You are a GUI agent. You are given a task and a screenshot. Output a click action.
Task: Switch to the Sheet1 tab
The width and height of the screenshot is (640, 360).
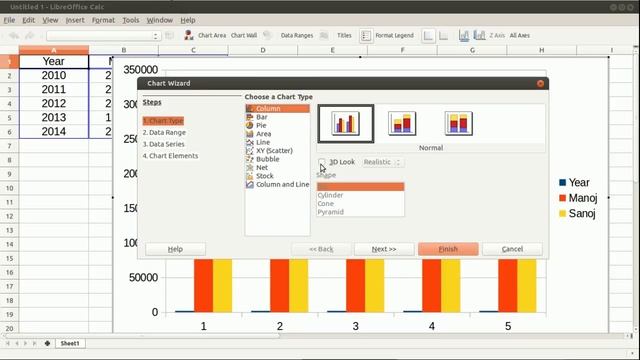[x=70, y=344]
